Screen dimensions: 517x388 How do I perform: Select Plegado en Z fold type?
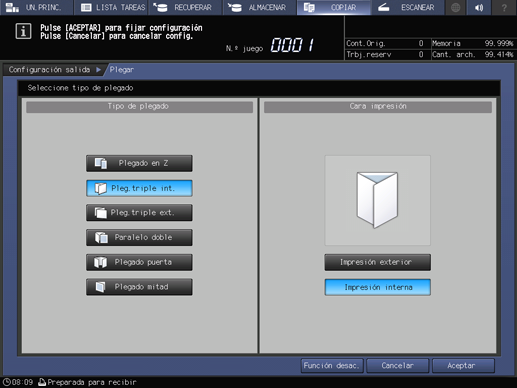139,163
